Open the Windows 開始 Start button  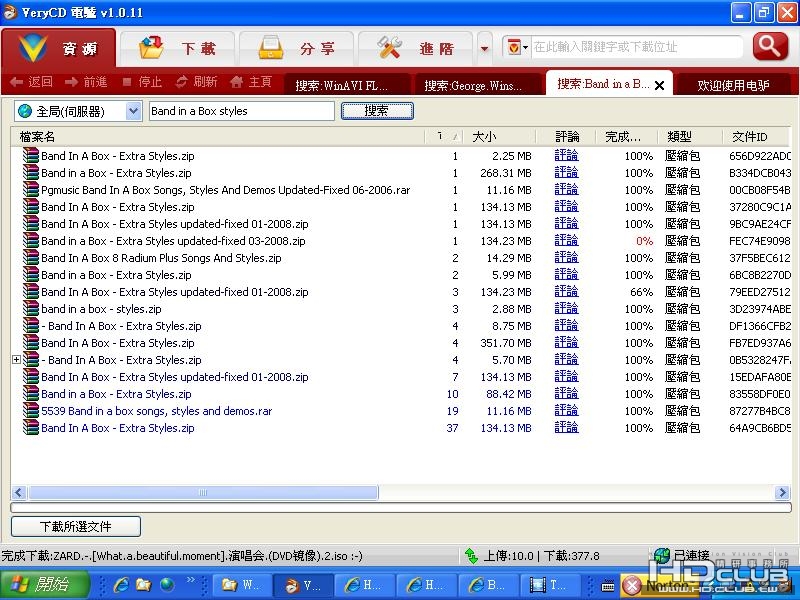(45, 584)
